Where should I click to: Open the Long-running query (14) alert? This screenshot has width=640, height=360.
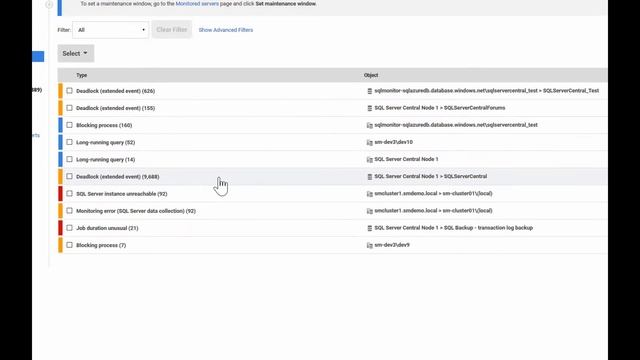click(106, 160)
